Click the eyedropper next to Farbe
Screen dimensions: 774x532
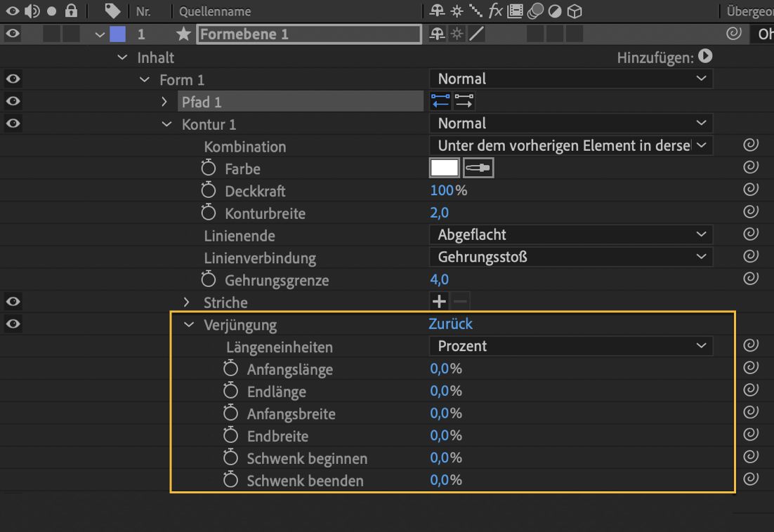point(478,168)
